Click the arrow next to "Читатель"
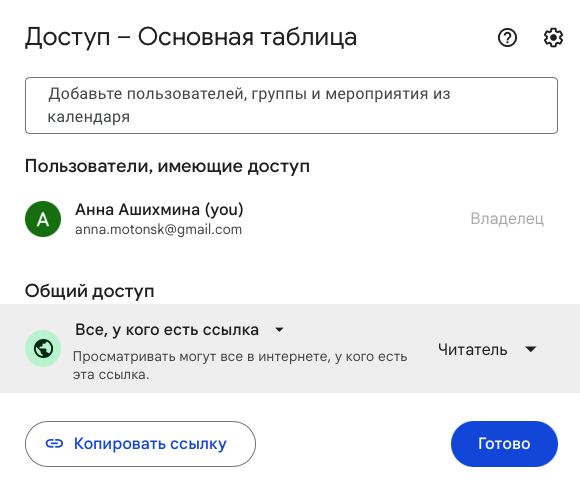The height and width of the screenshot is (489, 580). 531,349
